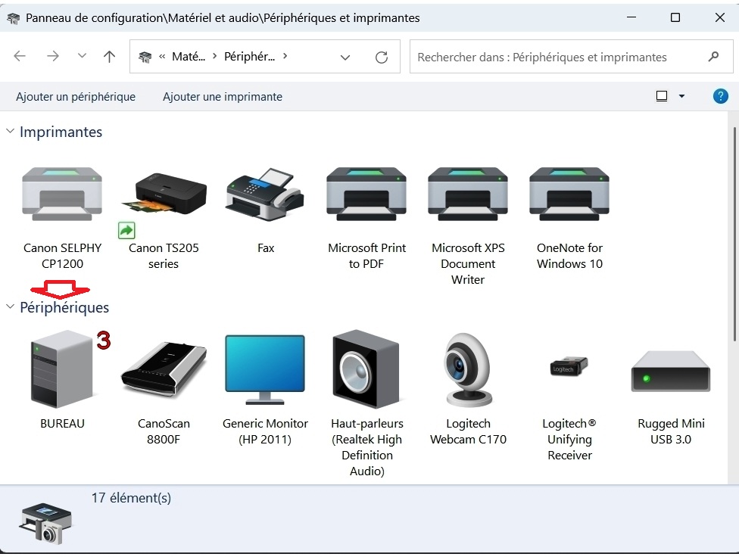This screenshot has width=739, height=560.
Task: Select the Rugged Mini USB 3.0 drive
Action: (x=671, y=371)
